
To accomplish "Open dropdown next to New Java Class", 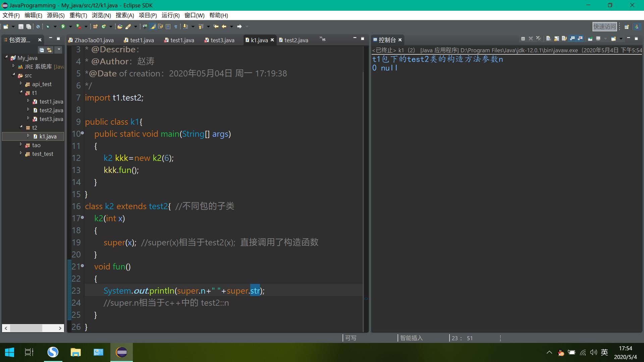I will point(111,26).
